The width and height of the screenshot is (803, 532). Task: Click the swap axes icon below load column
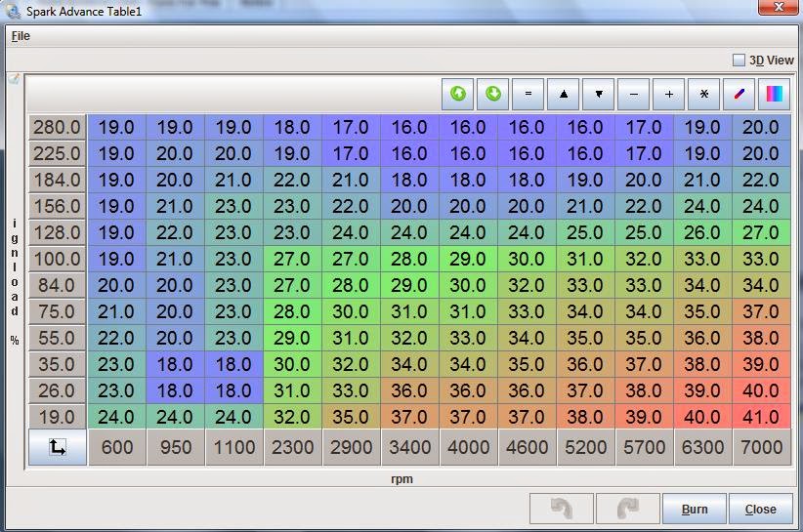coord(58,448)
